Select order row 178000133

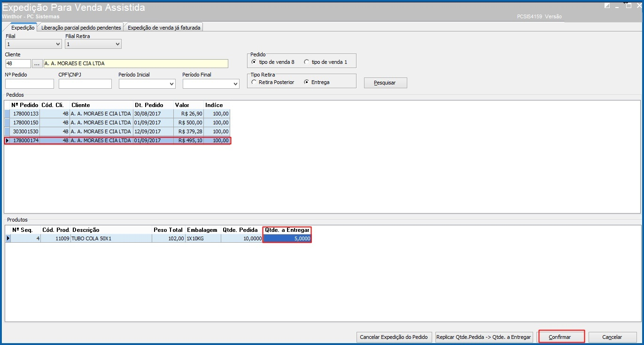click(117, 114)
